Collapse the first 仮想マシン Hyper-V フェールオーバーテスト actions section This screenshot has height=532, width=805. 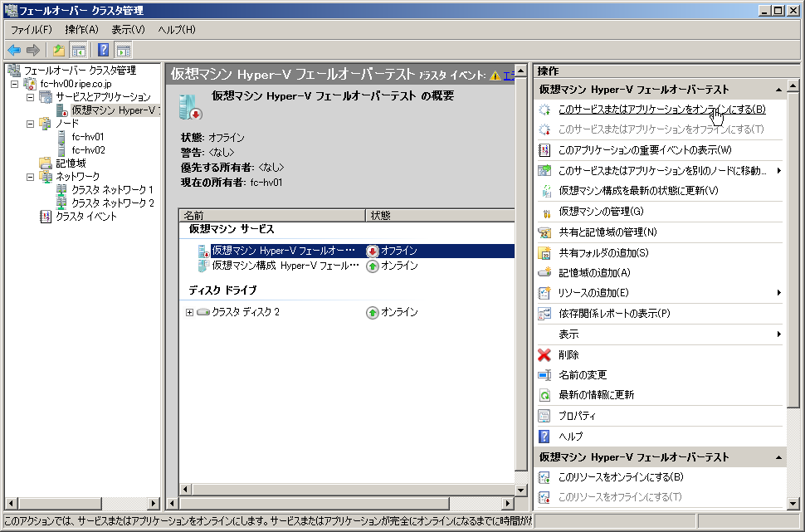click(778, 90)
